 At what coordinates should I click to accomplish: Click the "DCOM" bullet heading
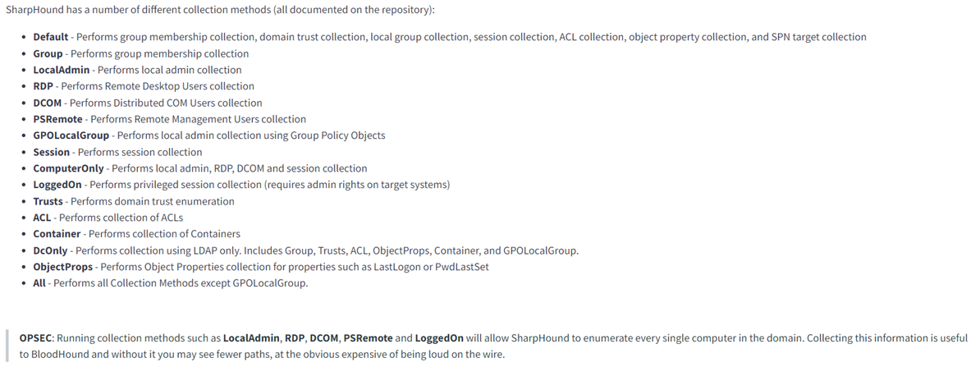coord(48,103)
